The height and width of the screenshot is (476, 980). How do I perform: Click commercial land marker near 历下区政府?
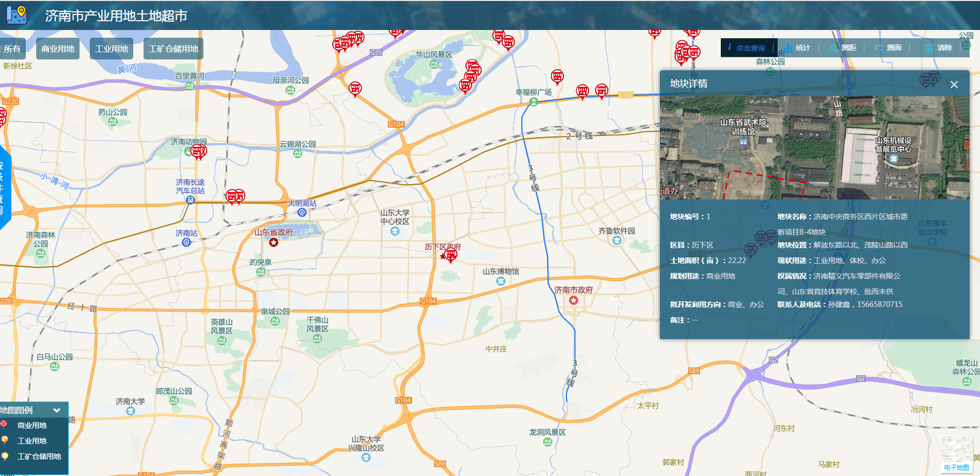[451, 254]
